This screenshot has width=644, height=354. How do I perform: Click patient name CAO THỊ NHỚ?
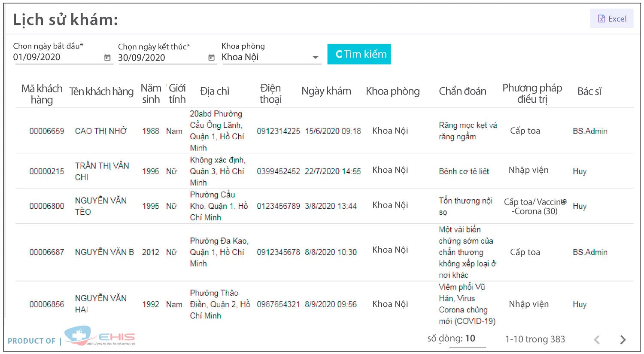pyautogui.click(x=101, y=131)
